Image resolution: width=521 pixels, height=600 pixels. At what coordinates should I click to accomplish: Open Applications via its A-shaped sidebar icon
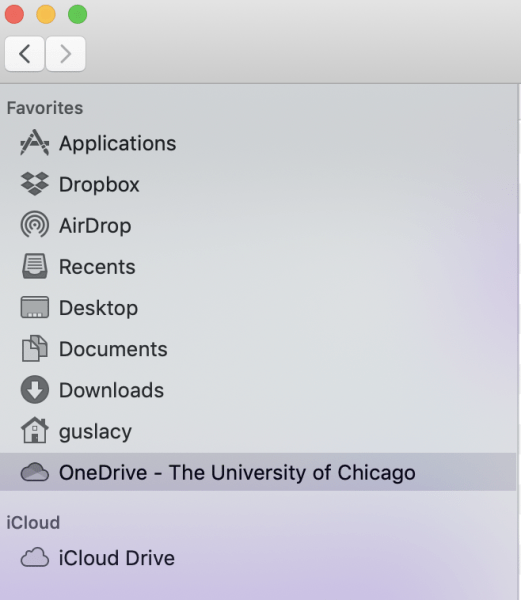(x=34, y=143)
